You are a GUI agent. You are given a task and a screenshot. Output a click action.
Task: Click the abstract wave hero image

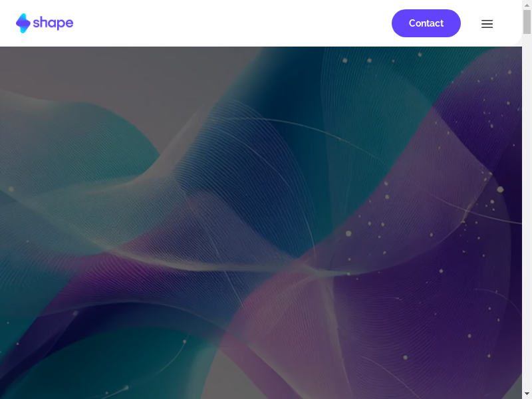[261, 223]
